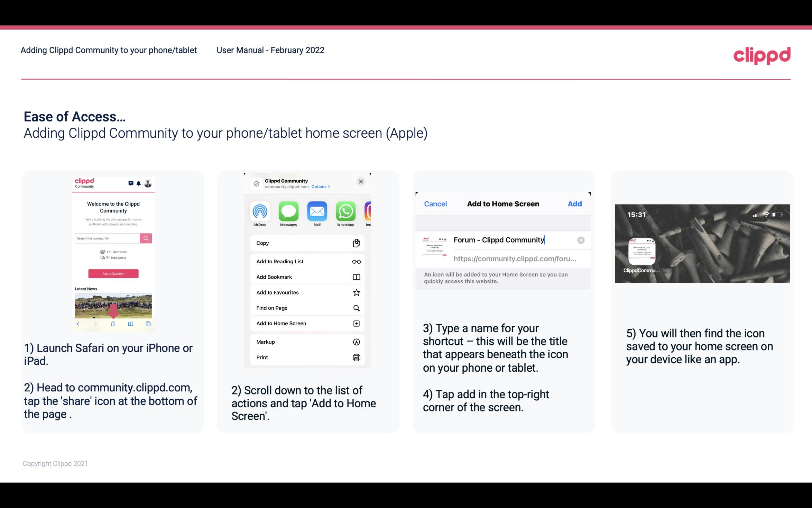Toggle Add to Reading List bookmark icon

[x=356, y=261]
